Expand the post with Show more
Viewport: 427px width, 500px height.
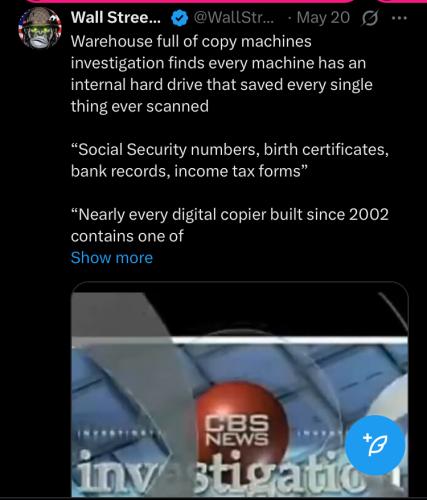(x=112, y=258)
